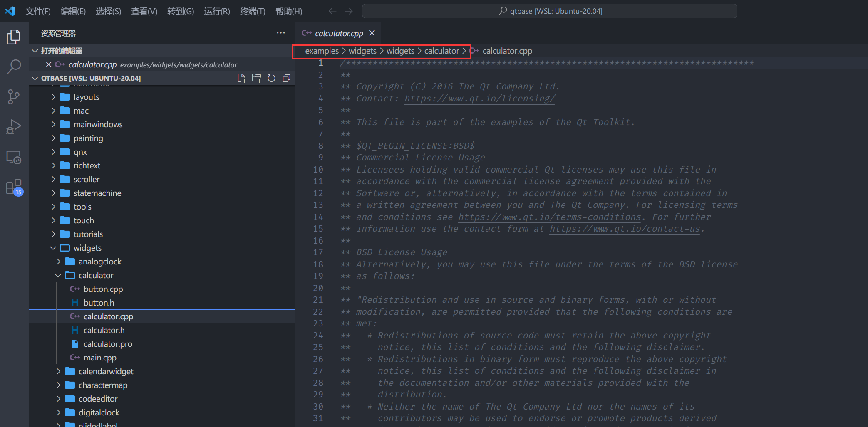Click line number 17 in gutter
868x427 pixels.
(x=318, y=252)
